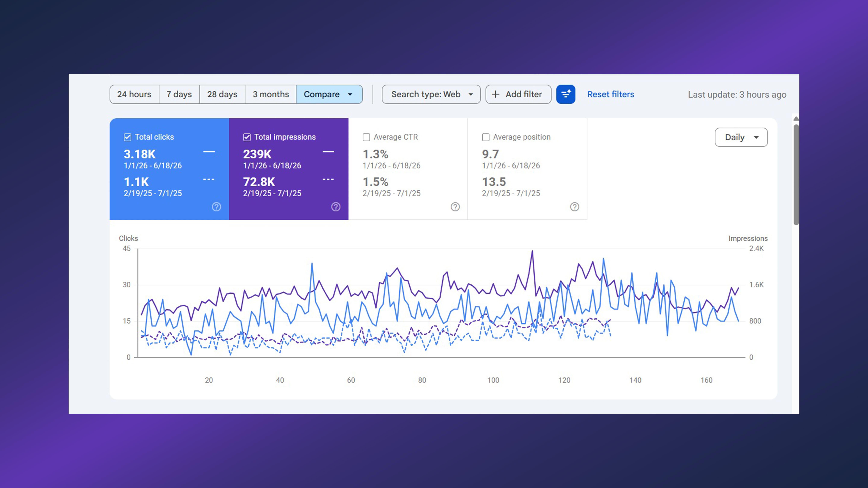The width and height of the screenshot is (868, 488).
Task: Expand the Compare date range dropdown
Action: click(329, 94)
